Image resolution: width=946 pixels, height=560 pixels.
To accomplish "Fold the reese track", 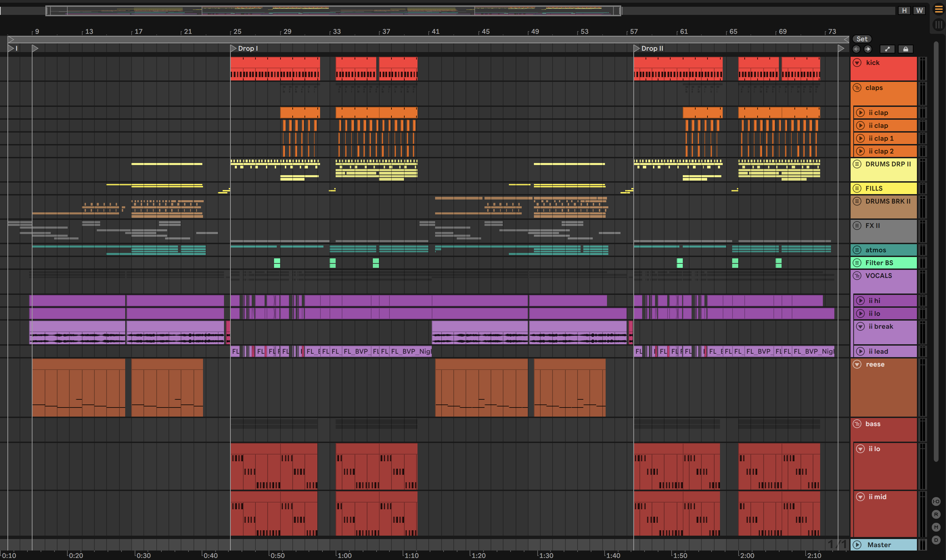I will click(x=857, y=364).
